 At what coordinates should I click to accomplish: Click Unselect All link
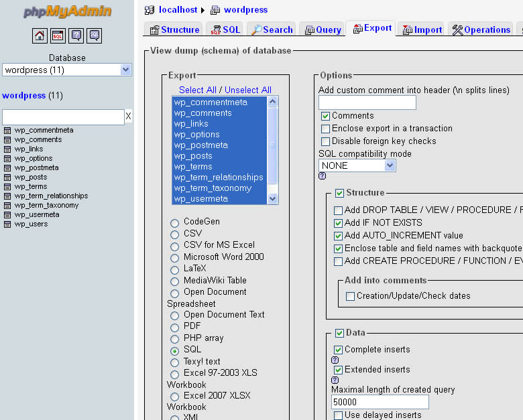click(x=248, y=90)
